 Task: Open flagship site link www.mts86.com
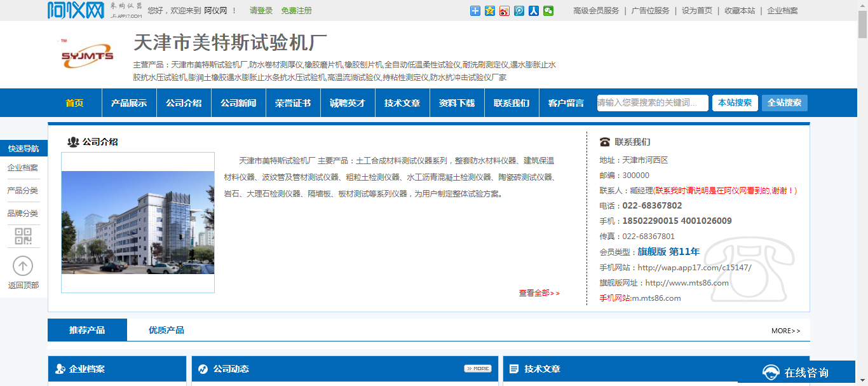687,283
